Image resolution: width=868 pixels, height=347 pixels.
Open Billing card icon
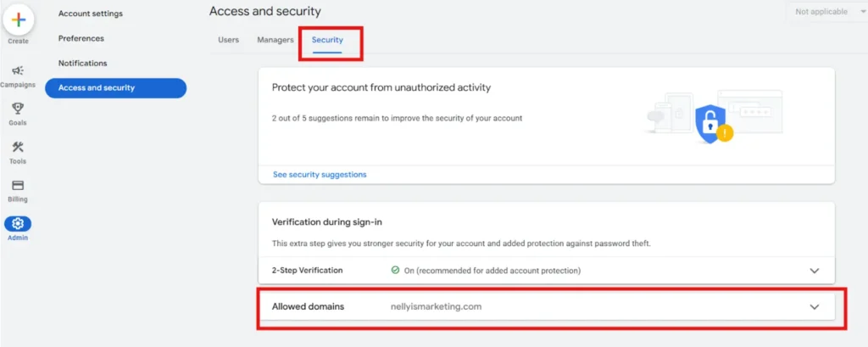[x=18, y=185]
